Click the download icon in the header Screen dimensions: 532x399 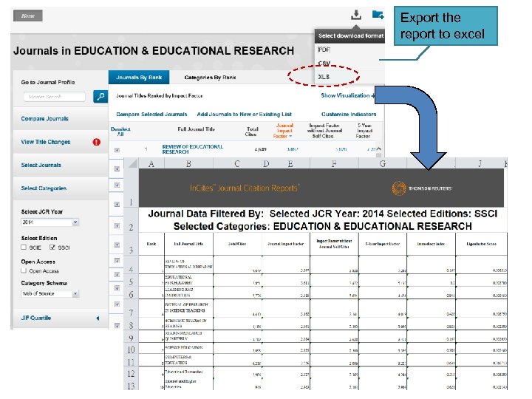356,15
